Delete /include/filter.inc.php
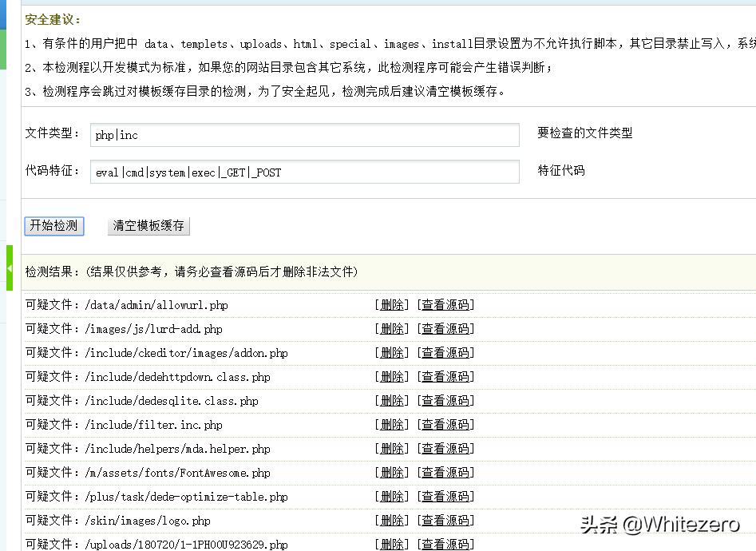756x551 pixels. pos(391,424)
